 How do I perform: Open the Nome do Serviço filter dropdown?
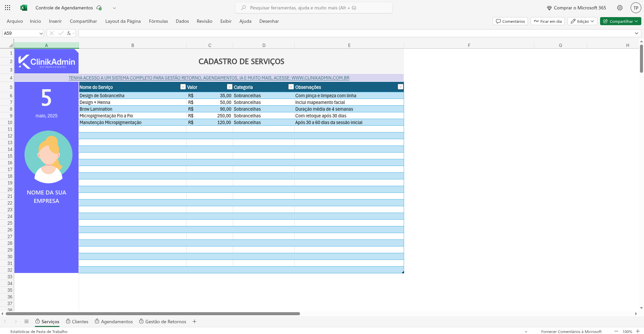tap(183, 87)
